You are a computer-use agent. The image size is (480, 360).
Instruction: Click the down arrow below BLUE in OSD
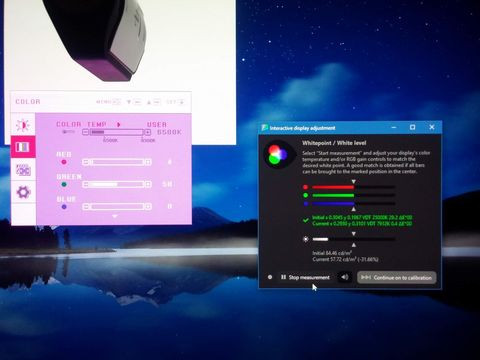pyautogui.click(x=115, y=216)
